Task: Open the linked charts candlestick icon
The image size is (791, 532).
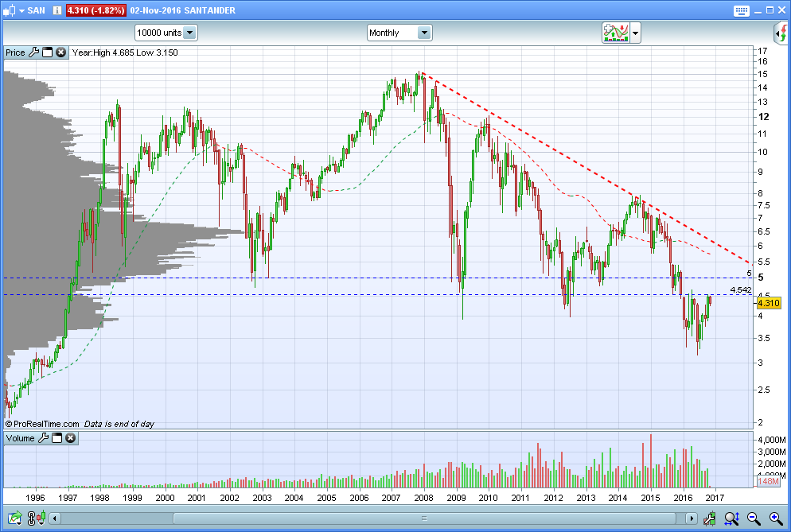Action: 37,518
